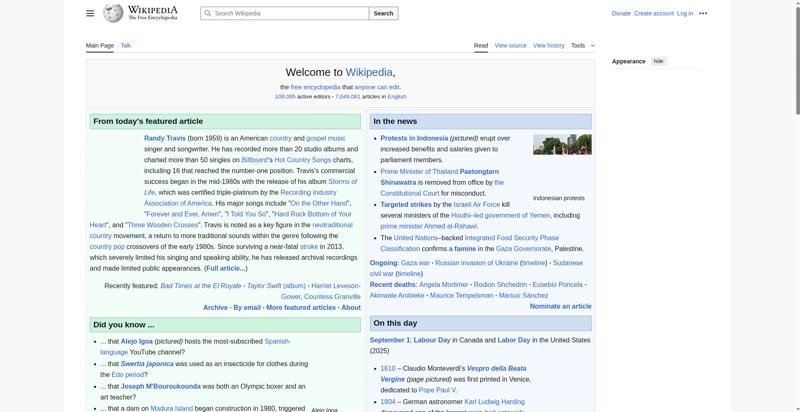The height and width of the screenshot is (412, 800).
Task: Click the By email link
Action: (x=247, y=307)
